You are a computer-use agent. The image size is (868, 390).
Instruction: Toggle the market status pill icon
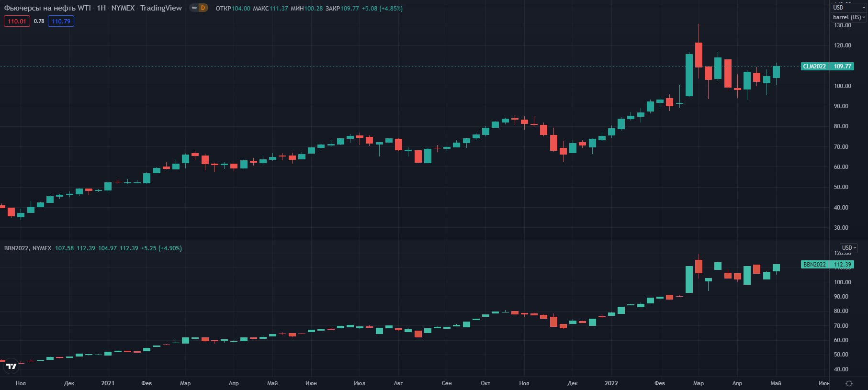click(194, 8)
